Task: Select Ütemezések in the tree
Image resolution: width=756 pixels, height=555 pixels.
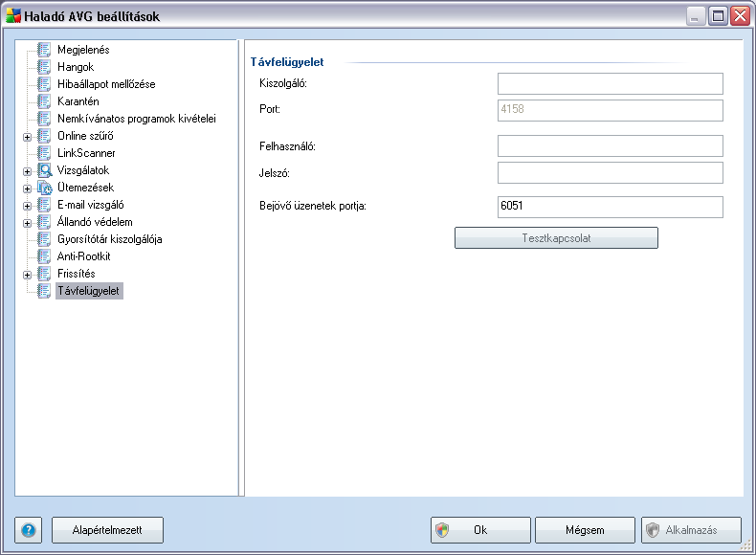Action: click(x=85, y=188)
